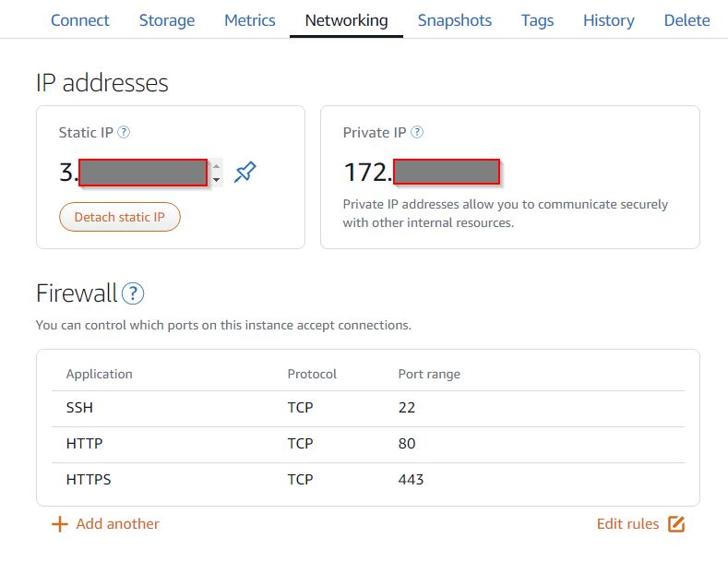The image size is (728, 562).
Task: Click the pin icon beside the static IP
Action: (x=245, y=172)
